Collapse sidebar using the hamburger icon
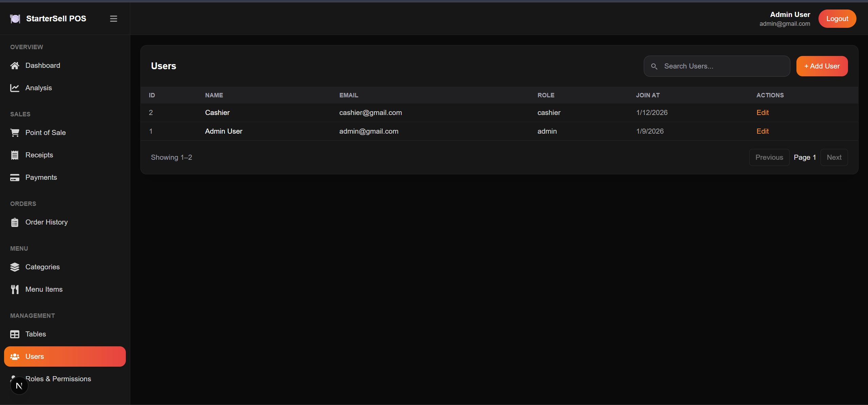Viewport: 868px width, 405px height. point(114,19)
